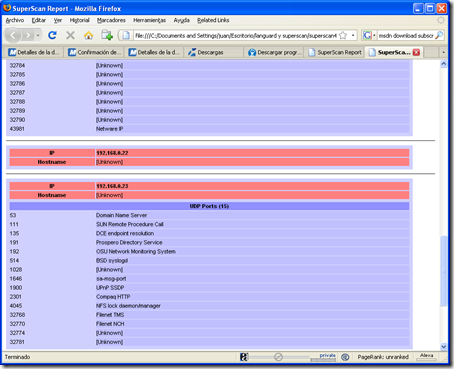Click the Domain Name Server entry

tap(121, 215)
